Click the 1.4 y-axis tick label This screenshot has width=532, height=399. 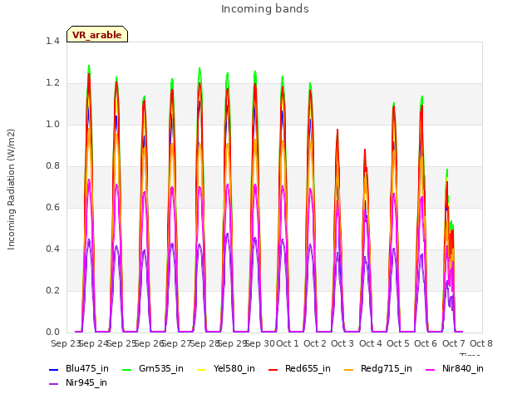point(52,42)
